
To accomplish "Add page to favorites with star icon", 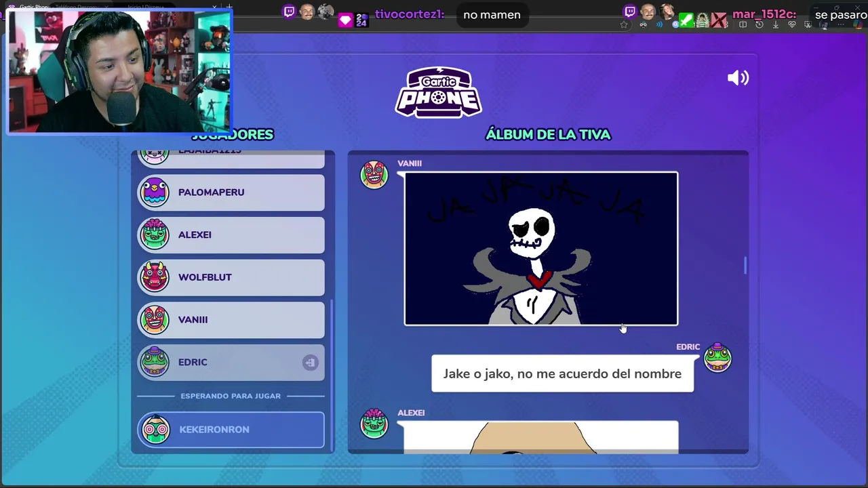I will [624, 25].
